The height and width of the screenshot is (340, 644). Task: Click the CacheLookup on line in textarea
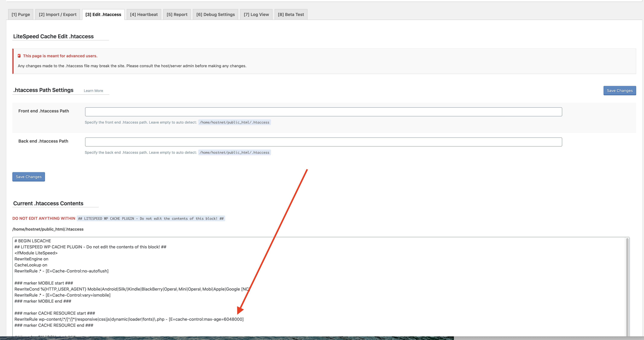tap(31, 265)
